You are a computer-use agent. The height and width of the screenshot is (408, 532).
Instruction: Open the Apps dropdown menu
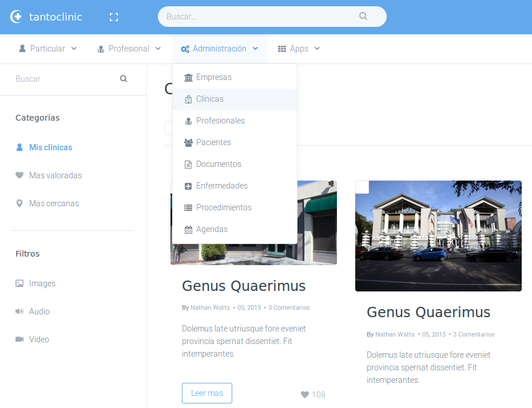click(299, 49)
